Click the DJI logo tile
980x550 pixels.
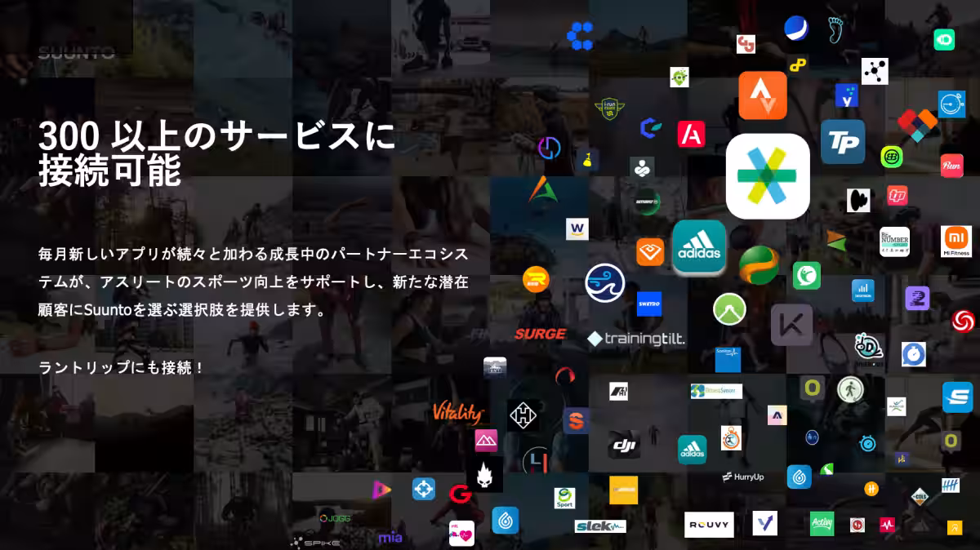(626, 446)
